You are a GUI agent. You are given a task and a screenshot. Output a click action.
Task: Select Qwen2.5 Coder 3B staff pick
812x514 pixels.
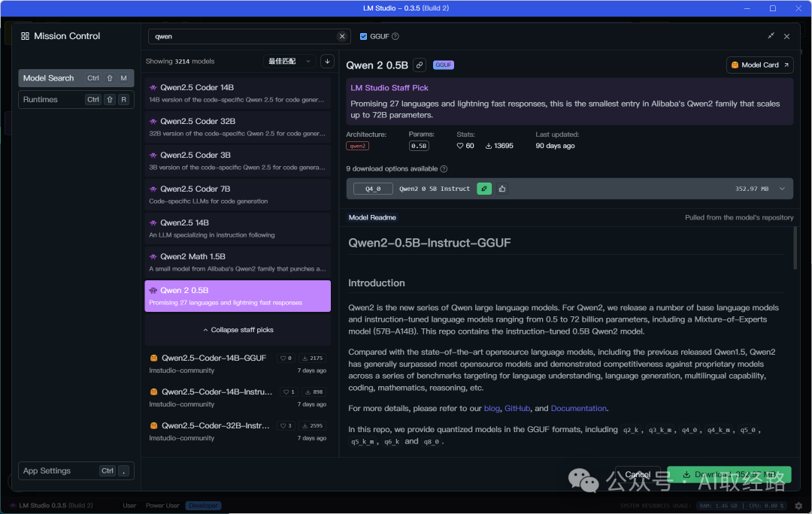pyautogui.click(x=237, y=161)
